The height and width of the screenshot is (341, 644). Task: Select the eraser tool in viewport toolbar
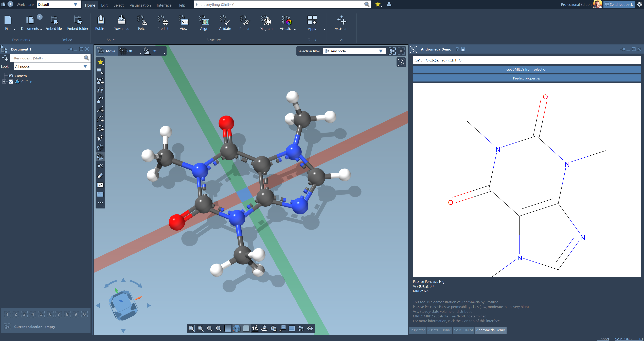[100, 176]
